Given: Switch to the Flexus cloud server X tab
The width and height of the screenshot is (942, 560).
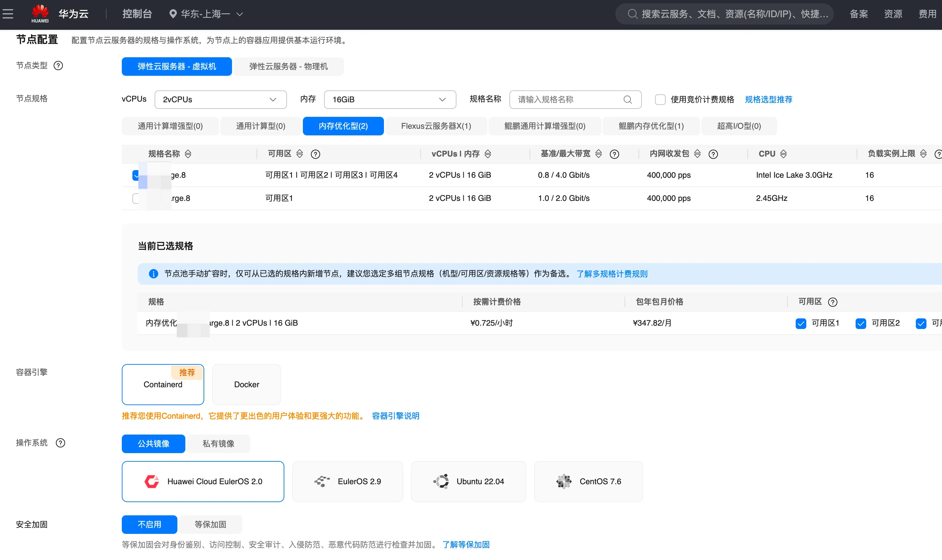Looking at the screenshot, I should [x=436, y=126].
